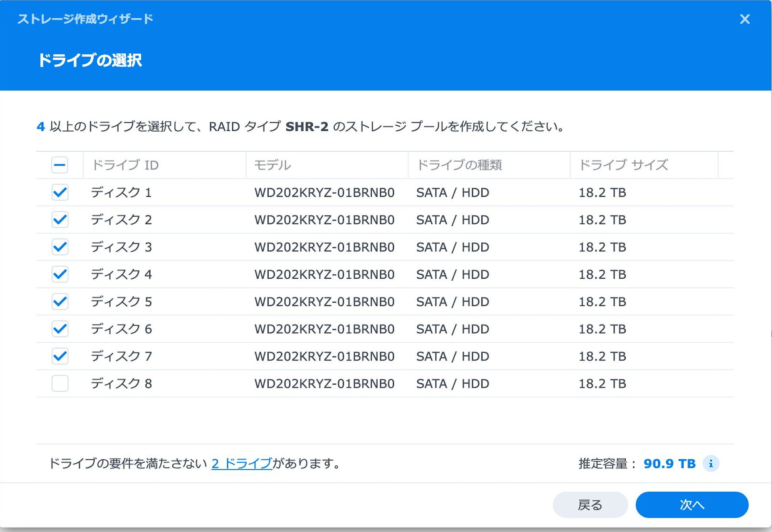Screen dimensions: 772x532
Task: Click the ドライブの種類 column header
Action: tap(459, 165)
